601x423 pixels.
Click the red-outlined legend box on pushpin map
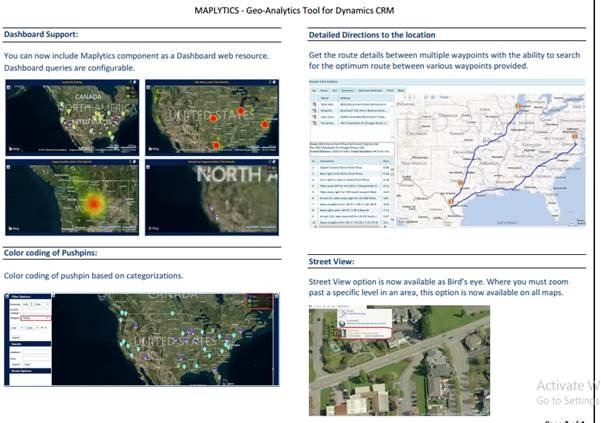258,299
